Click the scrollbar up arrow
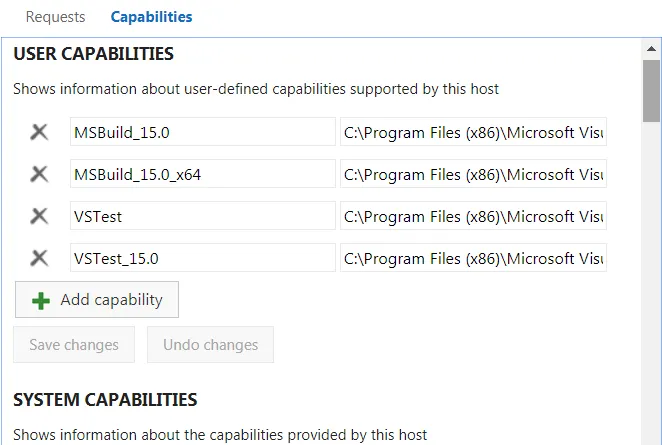The height and width of the screenshot is (445, 662). tap(651, 48)
